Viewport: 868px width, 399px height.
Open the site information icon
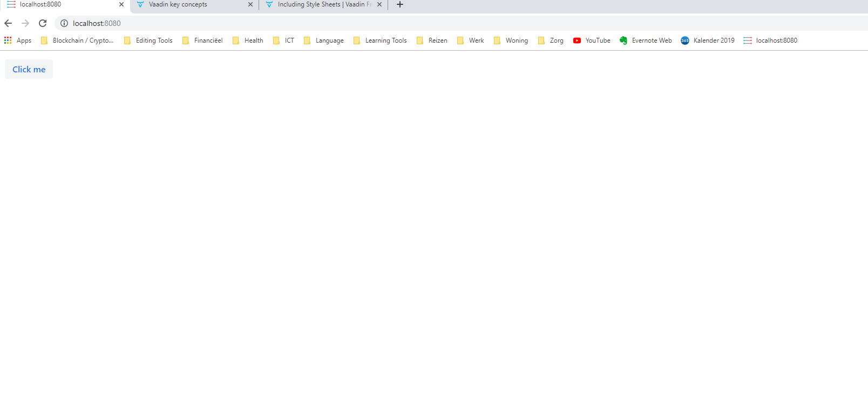[64, 23]
